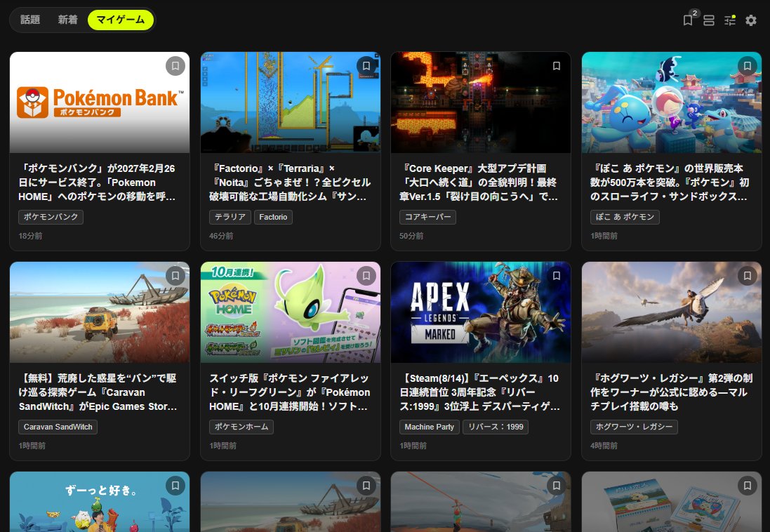Click the 50分前 timestamp

point(411,236)
